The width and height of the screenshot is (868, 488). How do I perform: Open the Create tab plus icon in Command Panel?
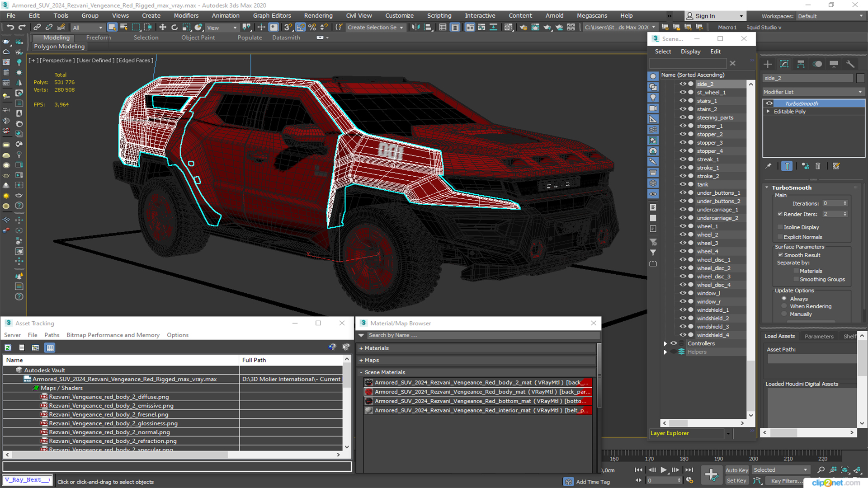pyautogui.click(x=768, y=64)
